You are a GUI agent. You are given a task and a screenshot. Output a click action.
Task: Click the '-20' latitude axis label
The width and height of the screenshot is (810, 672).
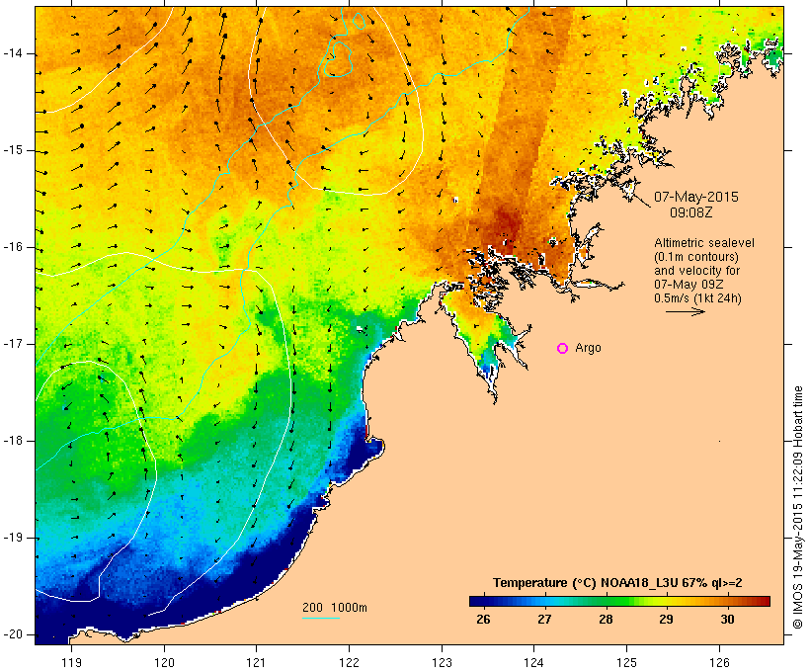click(13, 634)
